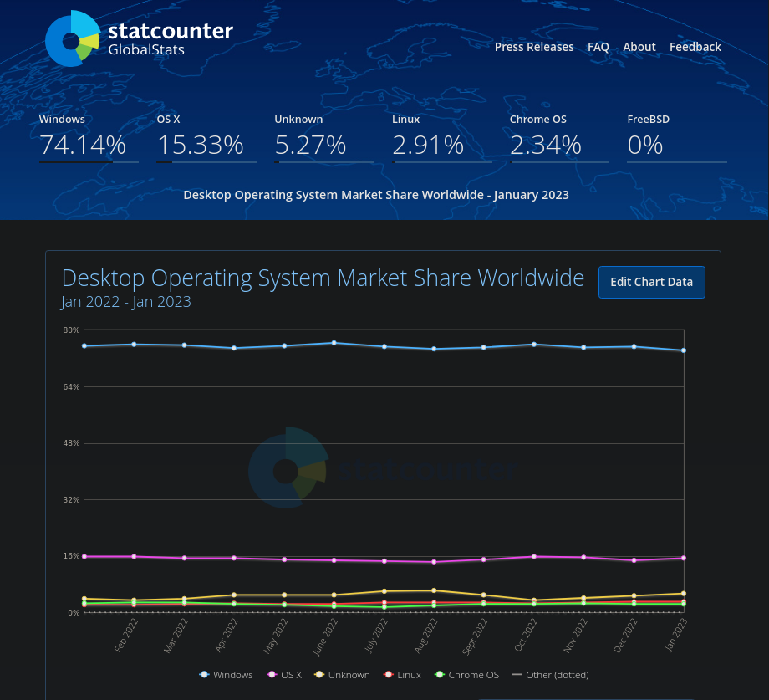The image size is (769, 700).
Task: Toggle the Linux series in legend
Action: pos(402,675)
